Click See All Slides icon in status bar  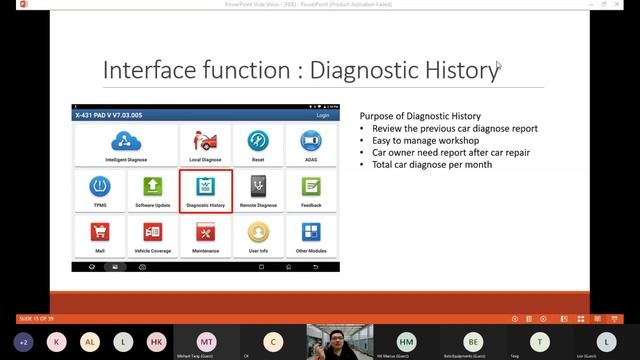tap(529, 319)
